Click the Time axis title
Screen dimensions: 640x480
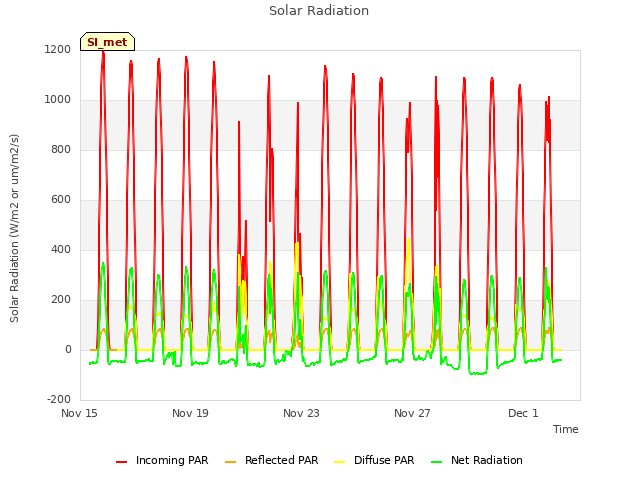tap(566, 429)
